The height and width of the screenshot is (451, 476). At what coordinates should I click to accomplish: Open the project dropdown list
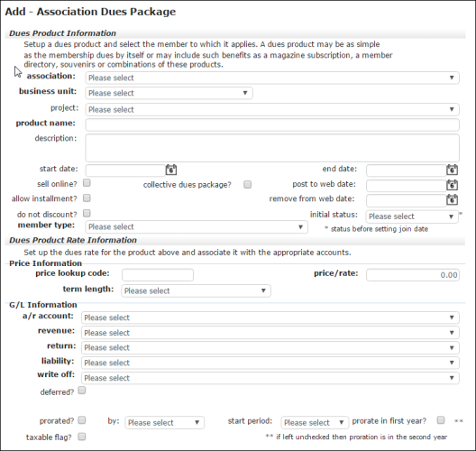[x=272, y=109]
